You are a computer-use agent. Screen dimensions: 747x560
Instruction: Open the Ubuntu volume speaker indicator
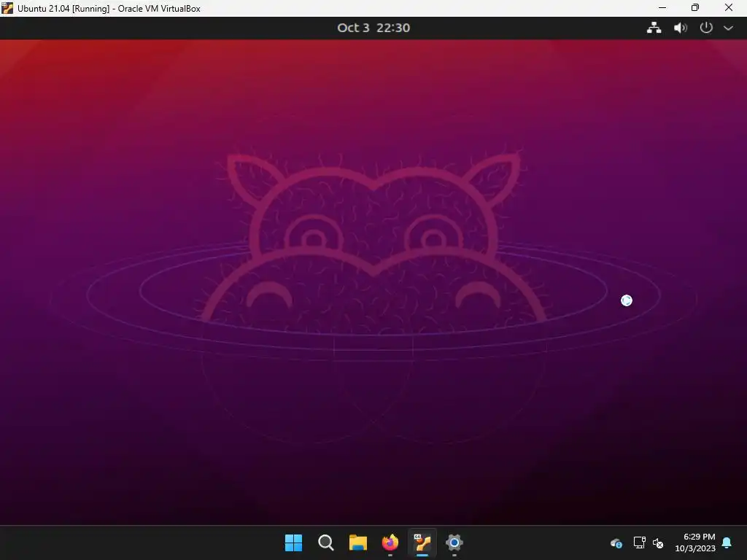(681, 28)
